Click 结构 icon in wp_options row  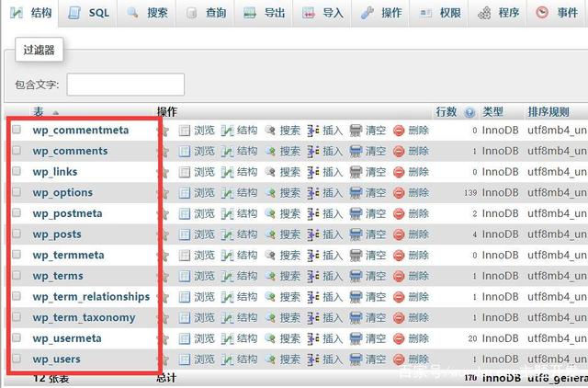(227, 193)
